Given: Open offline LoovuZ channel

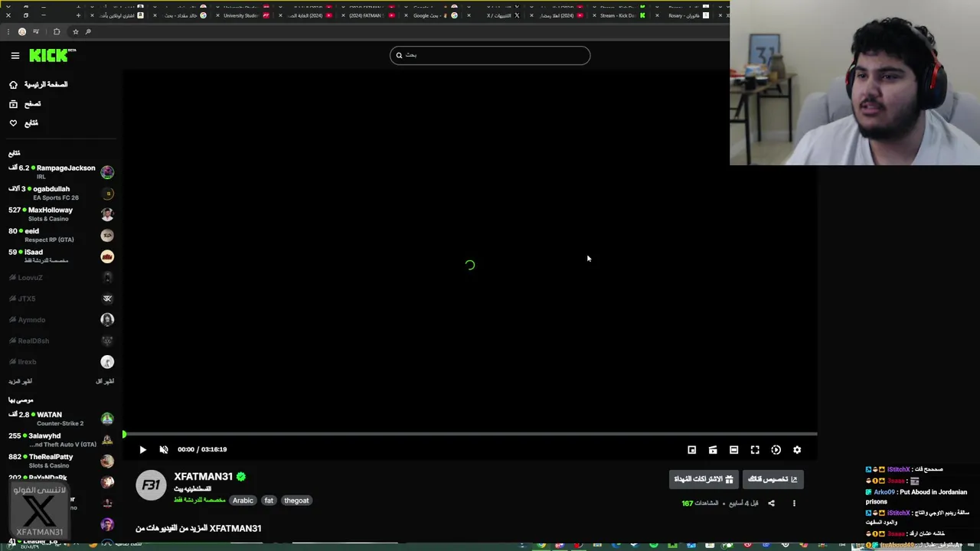Looking at the screenshot, I should coord(61,277).
